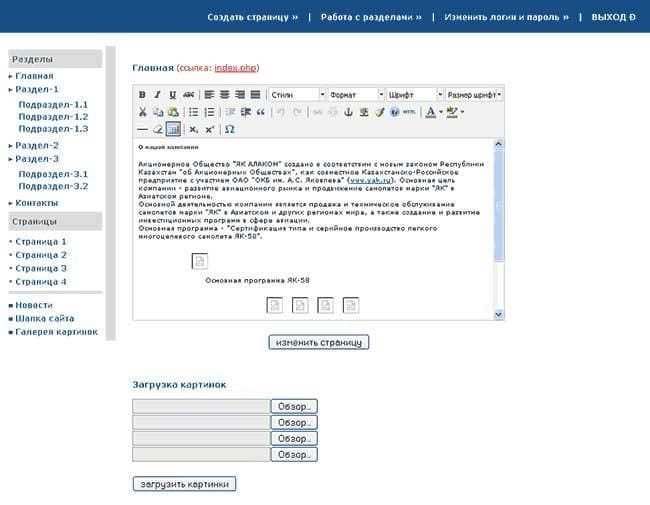Insert table icon

click(x=173, y=129)
